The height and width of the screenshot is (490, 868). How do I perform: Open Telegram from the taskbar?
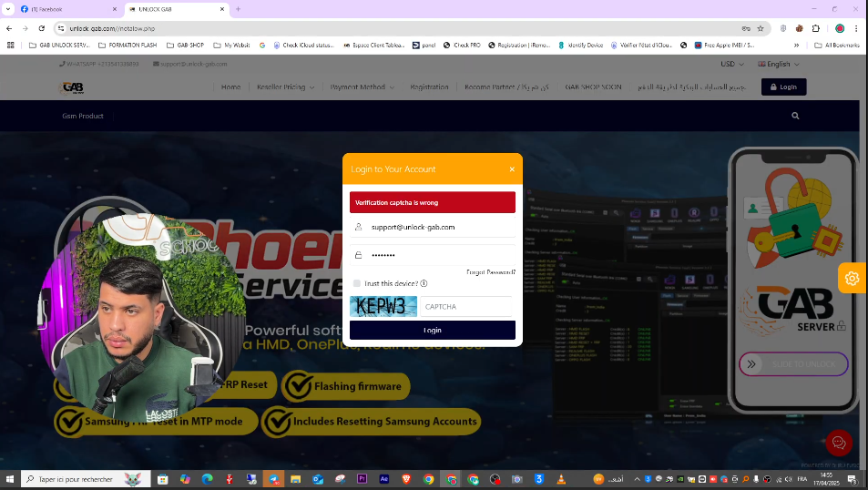click(x=274, y=479)
